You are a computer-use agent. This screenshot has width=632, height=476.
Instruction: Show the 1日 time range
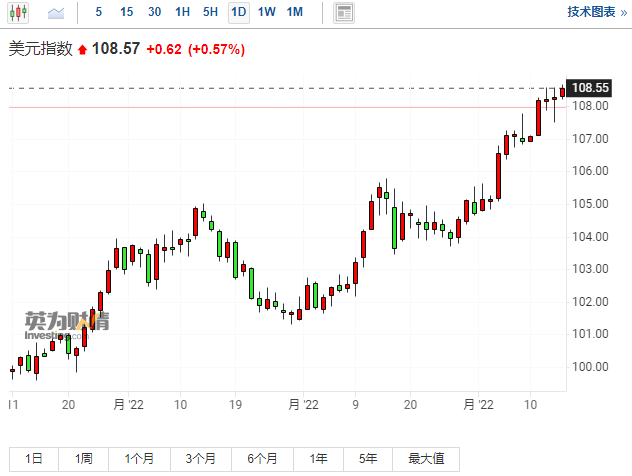click(33, 459)
